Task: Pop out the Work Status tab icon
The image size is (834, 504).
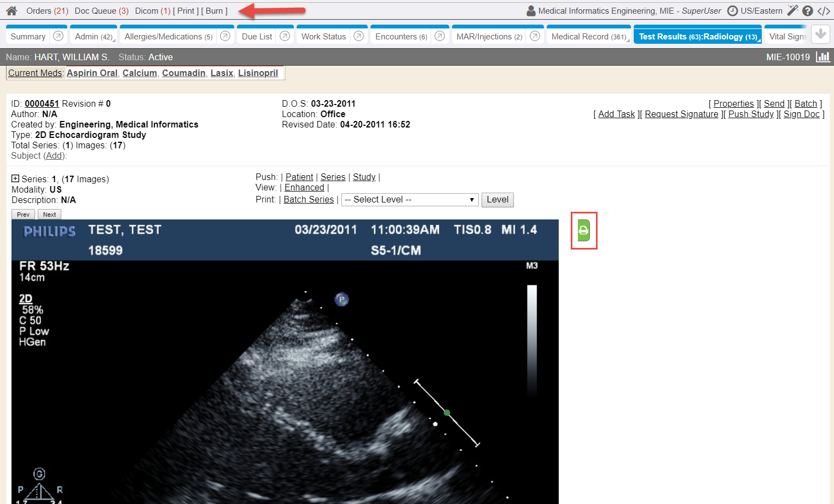Action: coord(359,36)
